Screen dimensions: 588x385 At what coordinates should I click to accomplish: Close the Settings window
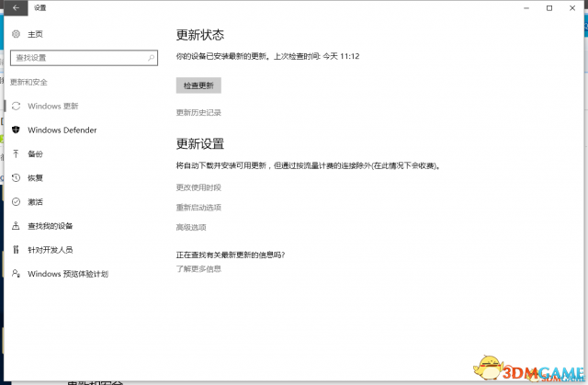572,8
